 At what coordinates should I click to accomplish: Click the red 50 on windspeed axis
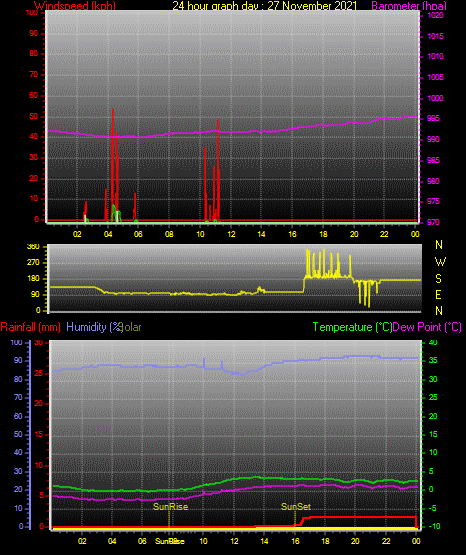pos(33,116)
